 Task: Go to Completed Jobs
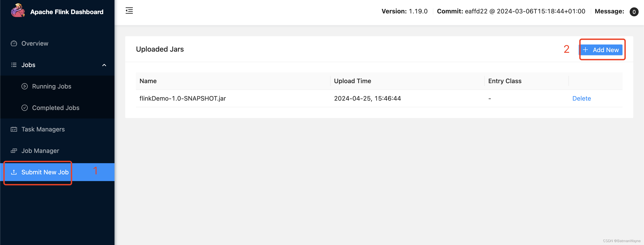click(57, 108)
